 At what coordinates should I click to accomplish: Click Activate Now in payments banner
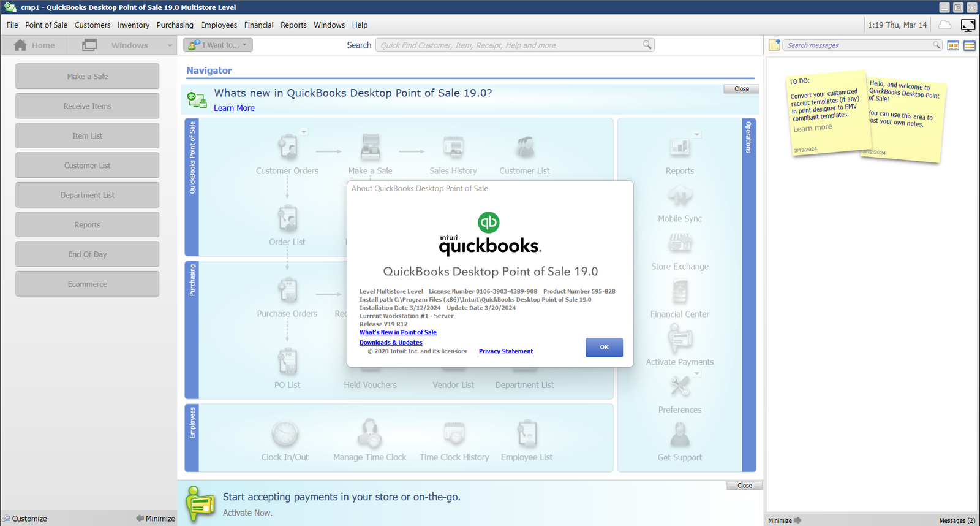(x=247, y=513)
